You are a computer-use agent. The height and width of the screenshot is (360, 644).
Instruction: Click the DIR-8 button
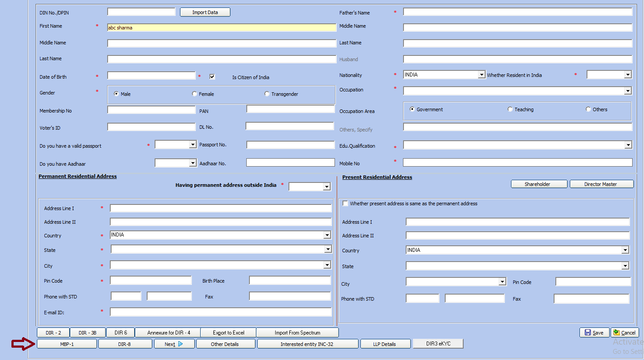(x=125, y=344)
